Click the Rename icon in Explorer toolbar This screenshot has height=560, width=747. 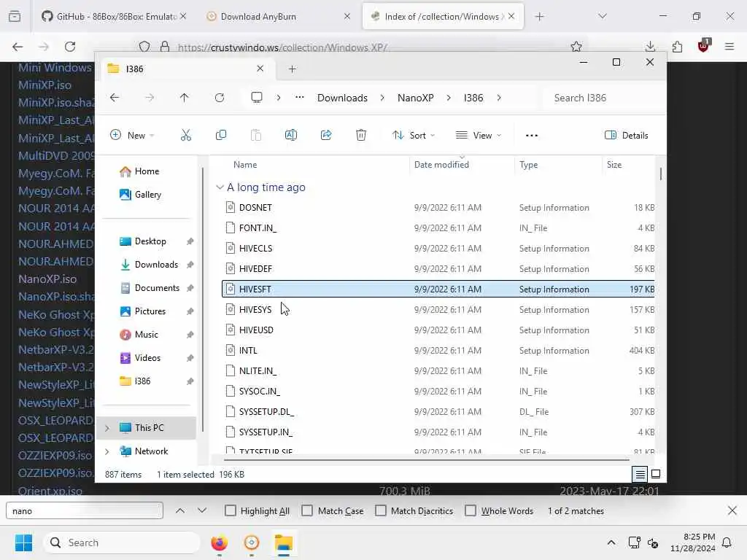(290, 135)
